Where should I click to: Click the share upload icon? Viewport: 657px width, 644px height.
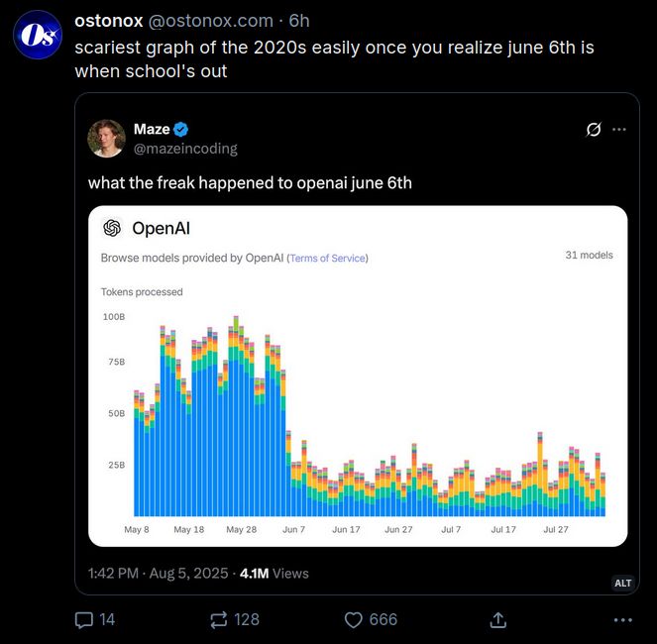point(497,619)
